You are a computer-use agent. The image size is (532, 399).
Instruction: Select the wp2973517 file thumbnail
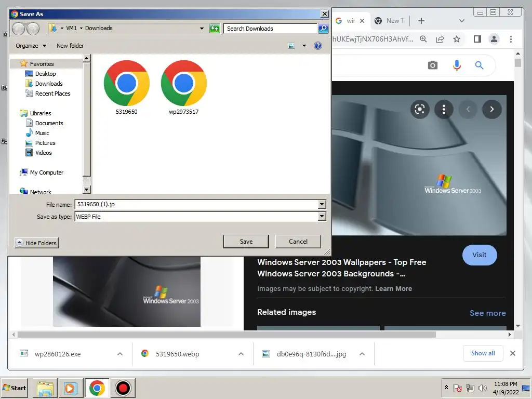[x=183, y=87]
